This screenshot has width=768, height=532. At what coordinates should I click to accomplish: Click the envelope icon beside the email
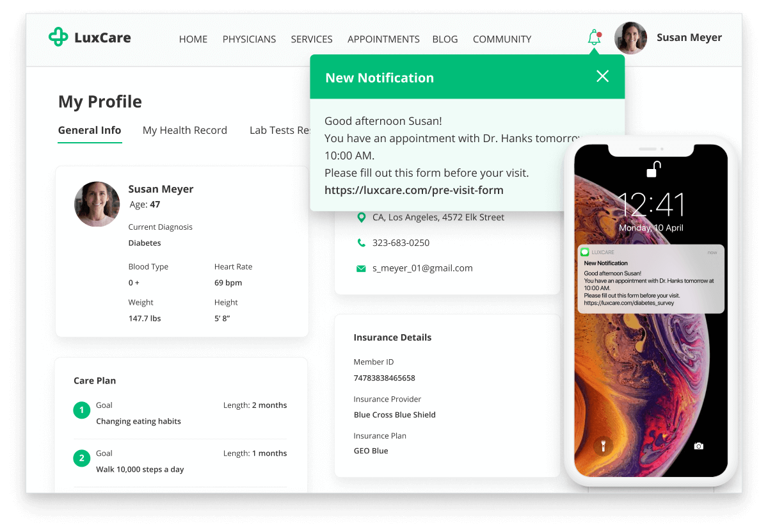[361, 269]
